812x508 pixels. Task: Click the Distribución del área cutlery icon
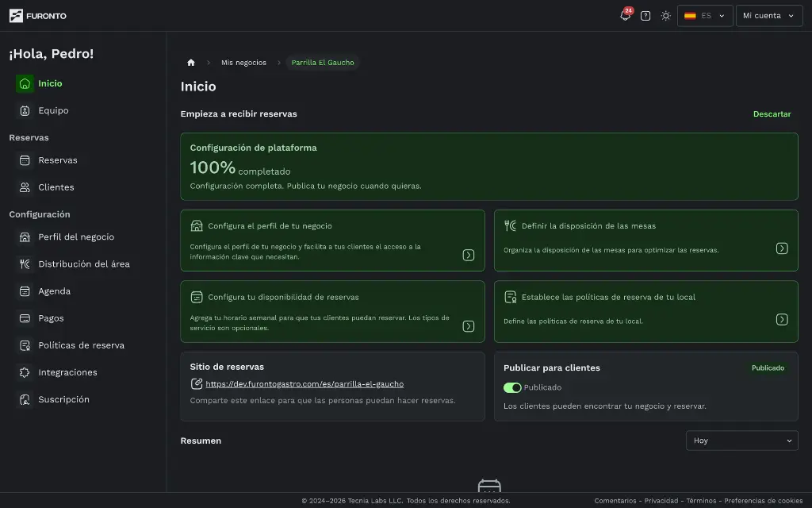(25, 264)
